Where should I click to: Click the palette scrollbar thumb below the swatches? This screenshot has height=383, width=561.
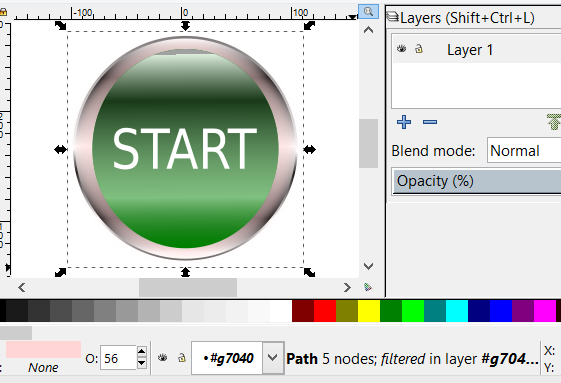point(16,333)
